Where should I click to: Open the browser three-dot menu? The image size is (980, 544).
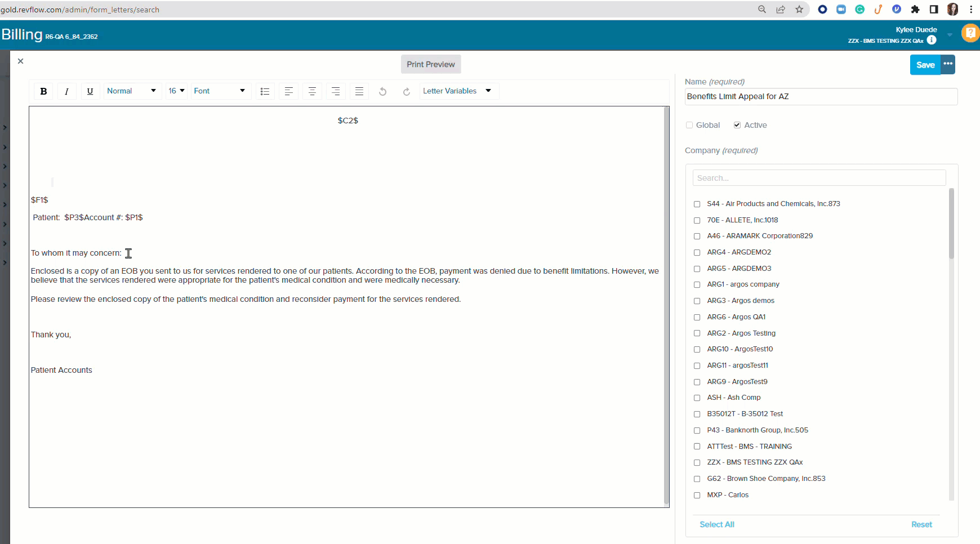tap(971, 10)
